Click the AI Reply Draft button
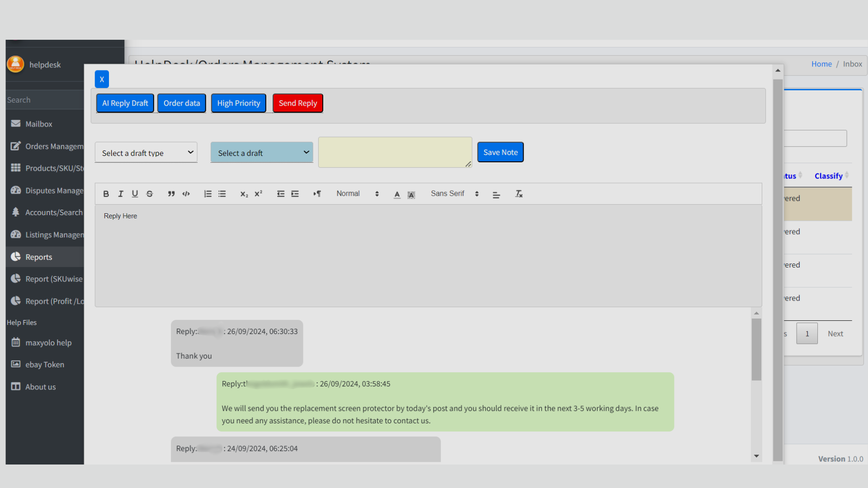Screen dimensions: 868x488 125,103
